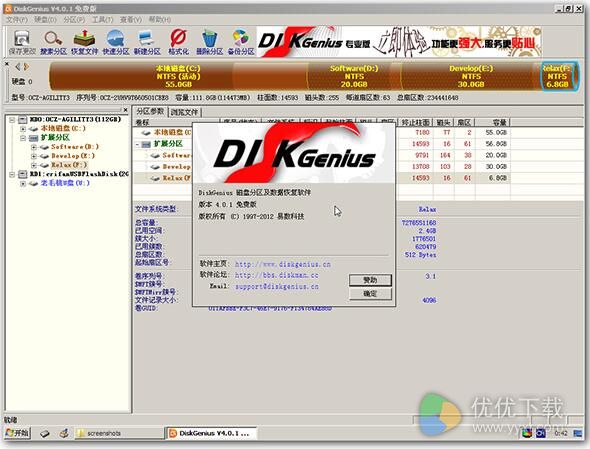Collapse the HD0 OCZ-AGILITY3 tree node
Viewport: 590px width, 449px height.
(x=12, y=120)
